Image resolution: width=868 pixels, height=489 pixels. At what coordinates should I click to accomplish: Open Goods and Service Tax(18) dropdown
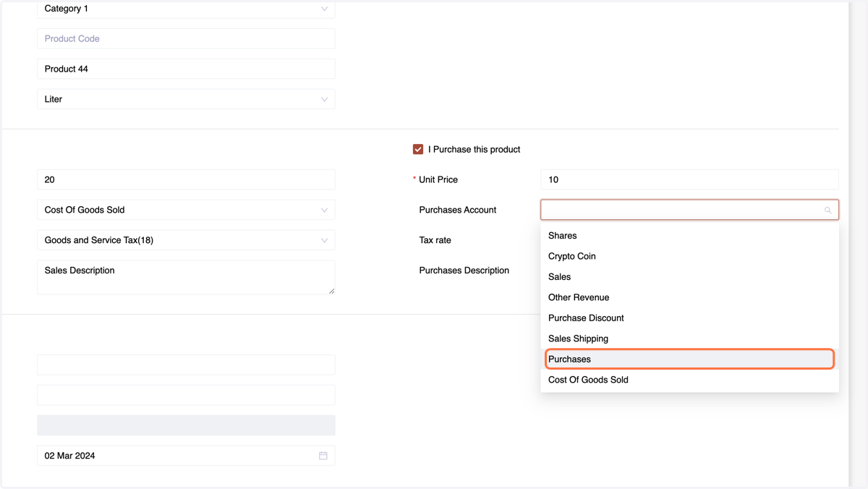point(186,240)
